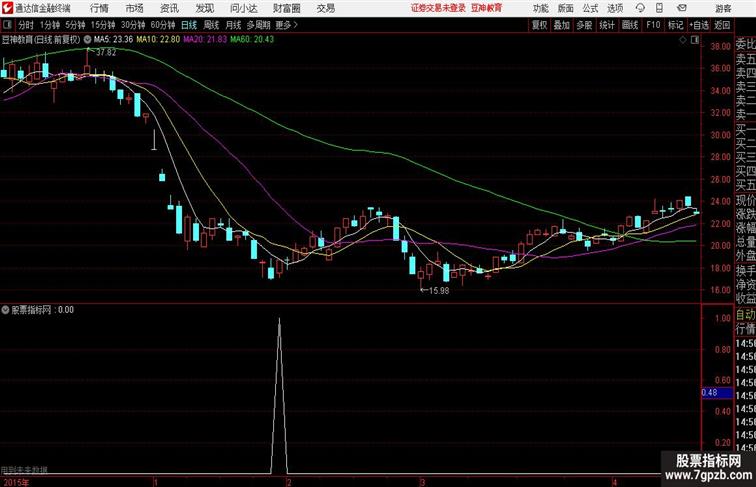Click the 画线 drawing button
The image size is (756, 487).
tap(630, 25)
